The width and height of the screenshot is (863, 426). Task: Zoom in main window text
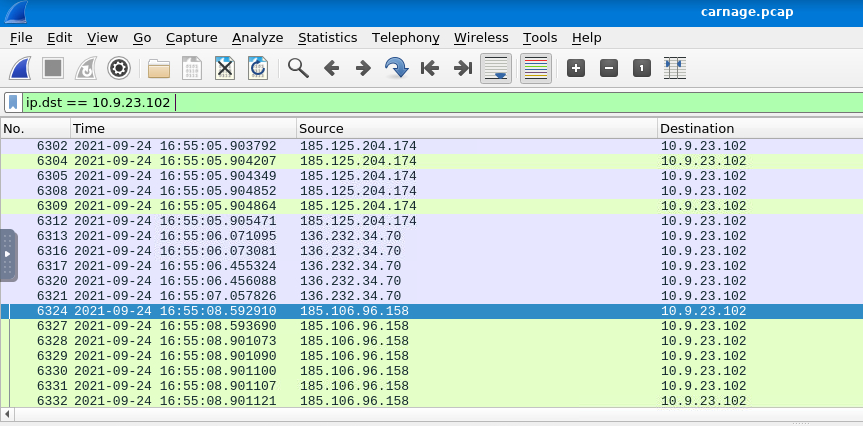click(x=576, y=68)
